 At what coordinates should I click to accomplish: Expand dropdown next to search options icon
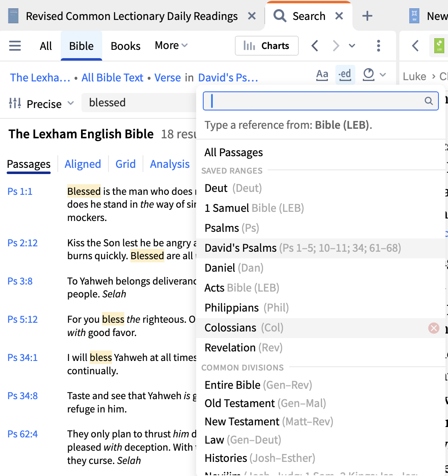(383, 75)
